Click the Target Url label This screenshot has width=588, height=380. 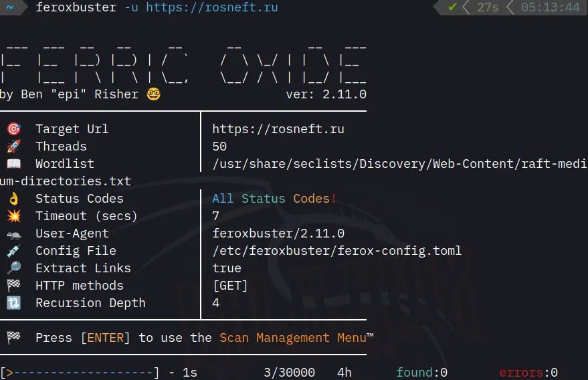click(72, 129)
